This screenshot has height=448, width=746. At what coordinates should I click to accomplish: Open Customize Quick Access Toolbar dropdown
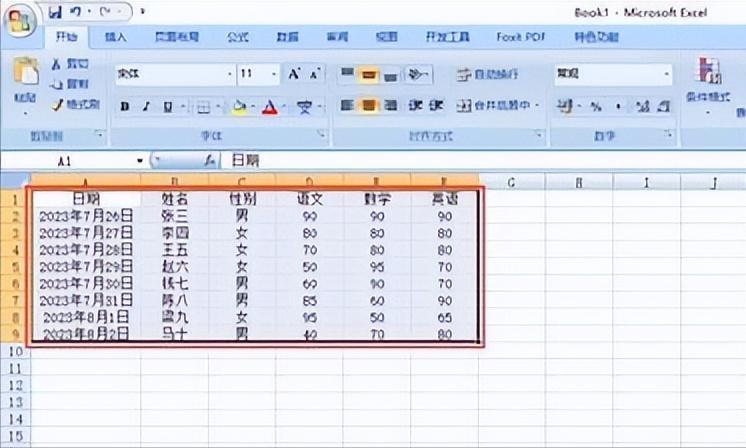[142, 12]
